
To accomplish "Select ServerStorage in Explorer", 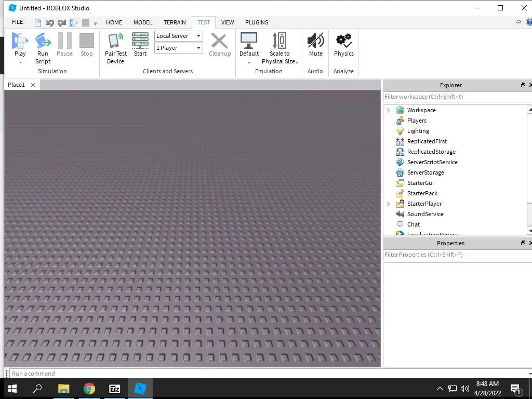I will 425,172.
